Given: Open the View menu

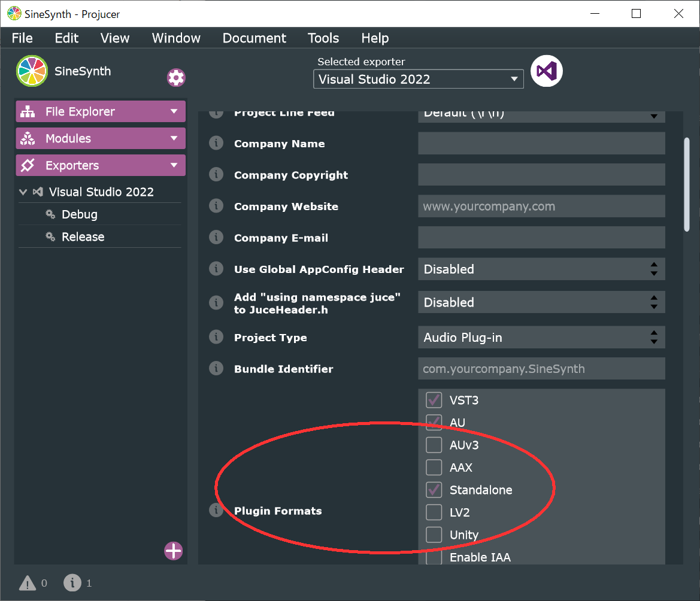Looking at the screenshot, I should (115, 38).
